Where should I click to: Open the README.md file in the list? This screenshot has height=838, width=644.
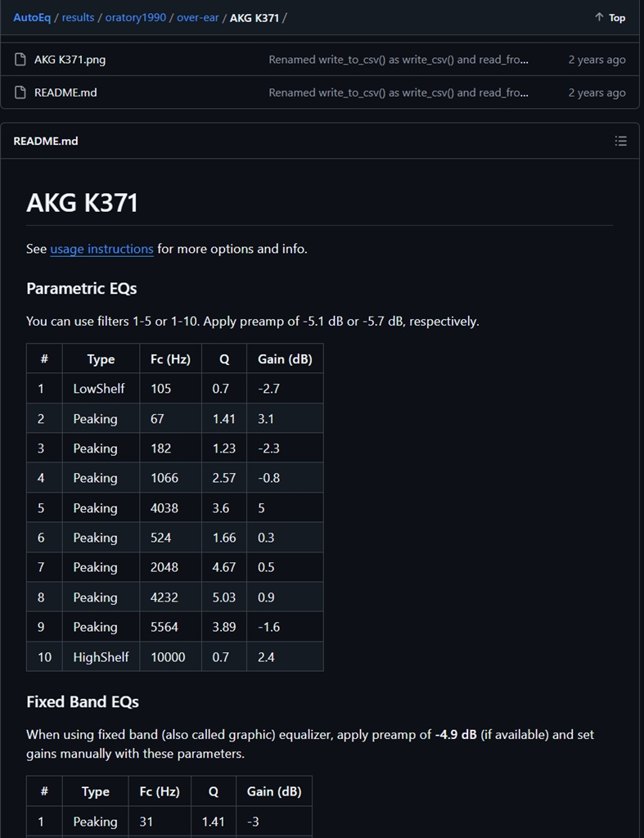pyautogui.click(x=65, y=92)
